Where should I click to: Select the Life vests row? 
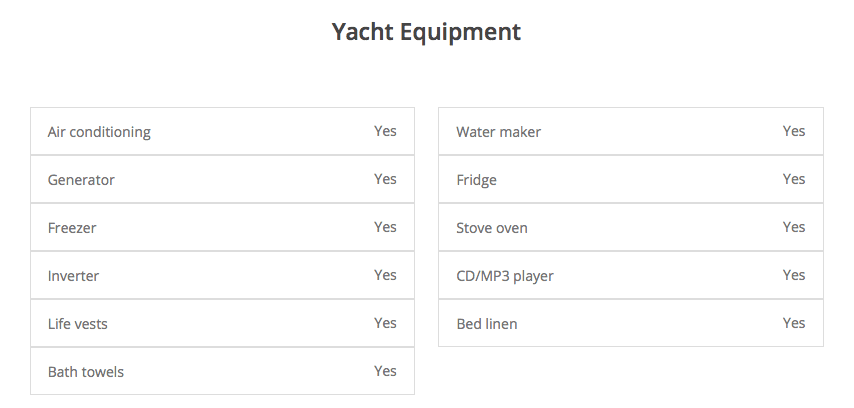pos(222,324)
